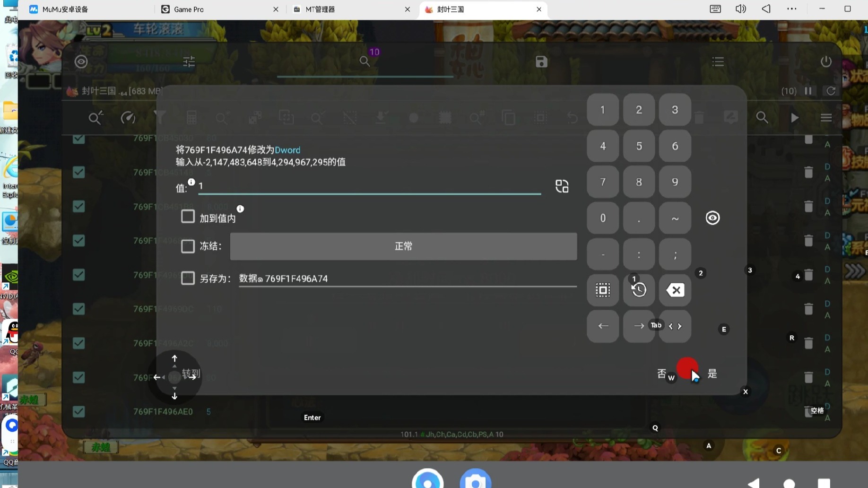This screenshot has width=868, height=488.
Task: Click the emulator title bar back triangle
Action: click(766, 9)
